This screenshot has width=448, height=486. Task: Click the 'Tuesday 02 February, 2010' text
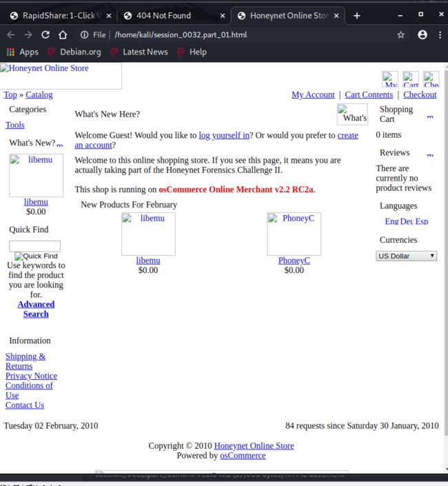point(51,425)
